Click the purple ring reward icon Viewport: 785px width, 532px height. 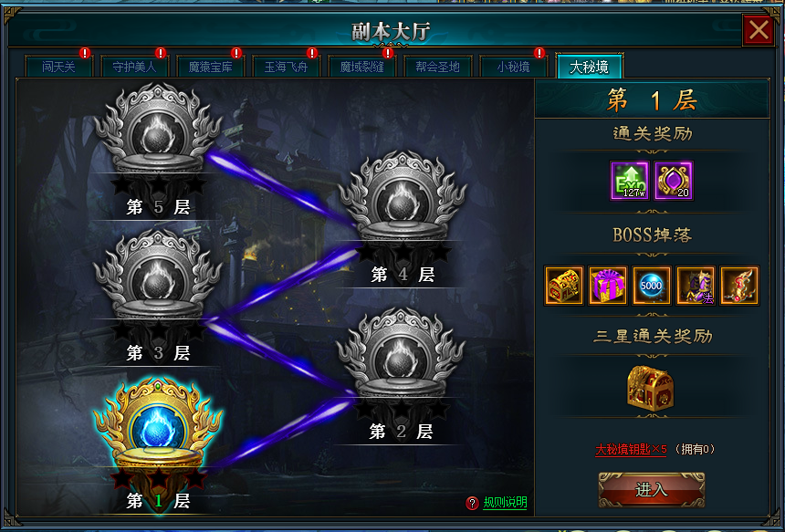[x=674, y=181]
